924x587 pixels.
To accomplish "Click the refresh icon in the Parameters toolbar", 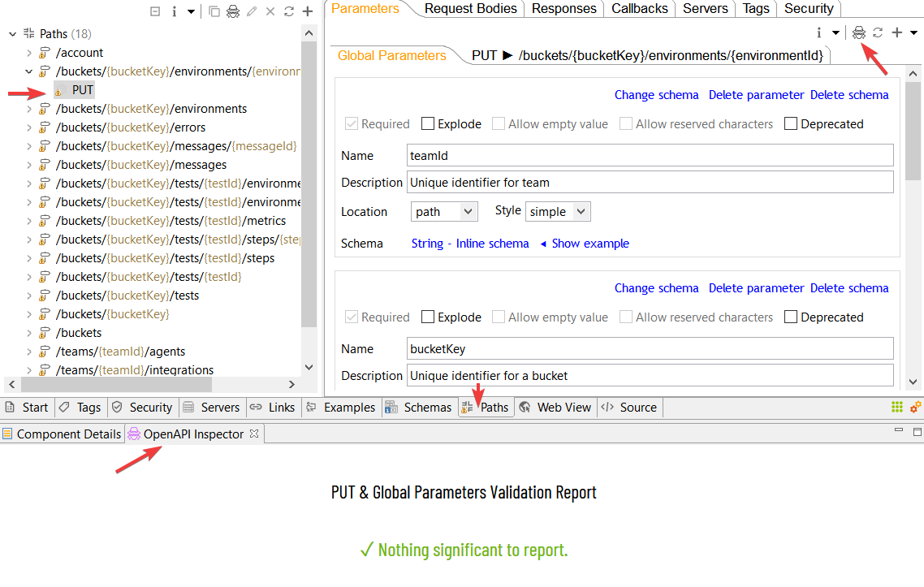I will coord(878,32).
